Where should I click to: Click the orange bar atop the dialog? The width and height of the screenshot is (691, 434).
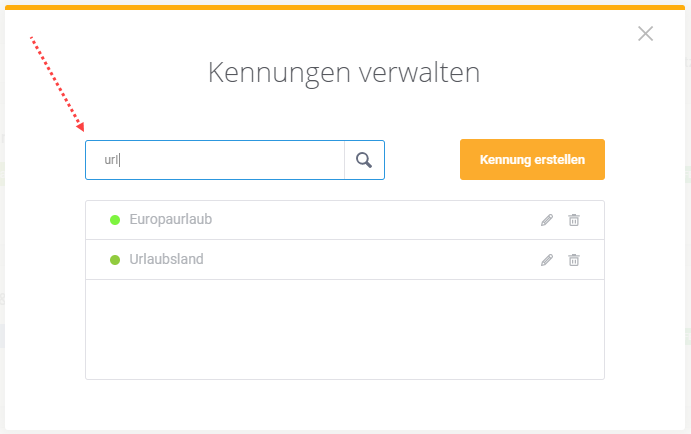pyautogui.click(x=345, y=7)
